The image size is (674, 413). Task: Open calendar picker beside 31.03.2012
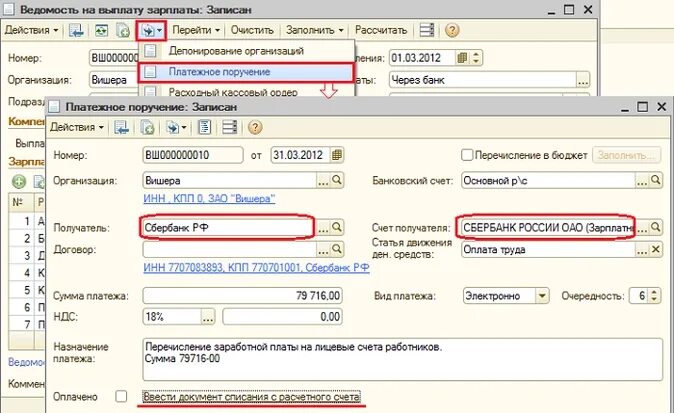coord(337,155)
